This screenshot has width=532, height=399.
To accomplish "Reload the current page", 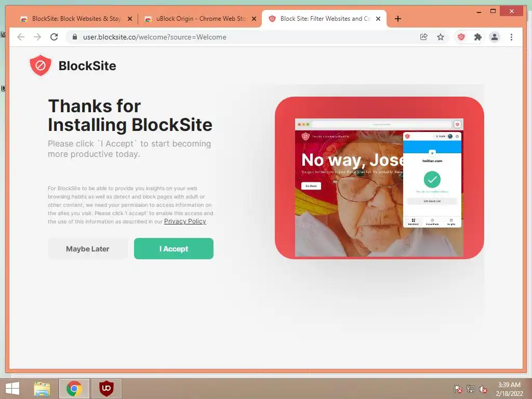I will tap(54, 37).
